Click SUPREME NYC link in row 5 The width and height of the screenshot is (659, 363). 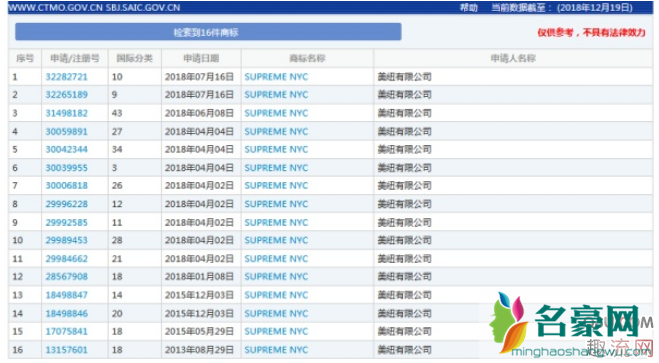click(276, 149)
